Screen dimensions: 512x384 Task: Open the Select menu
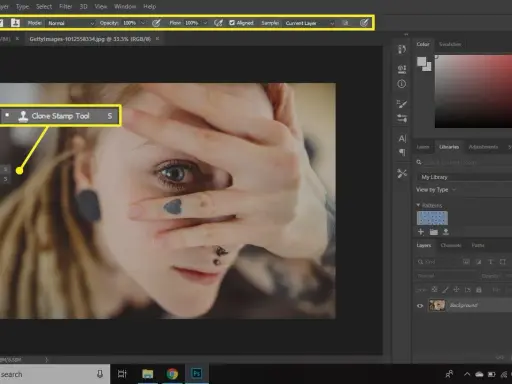tap(44, 6)
